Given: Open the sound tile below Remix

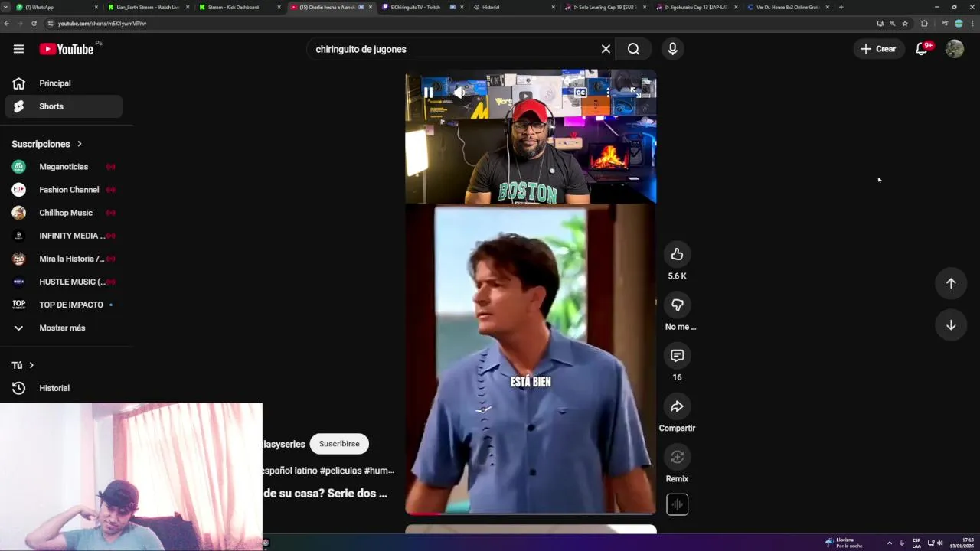Looking at the screenshot, I should click(x=677, y=504).
